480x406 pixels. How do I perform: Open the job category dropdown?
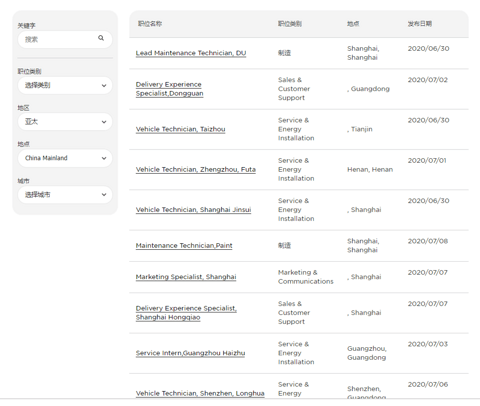pyautogui.click(x=65, y=85)
